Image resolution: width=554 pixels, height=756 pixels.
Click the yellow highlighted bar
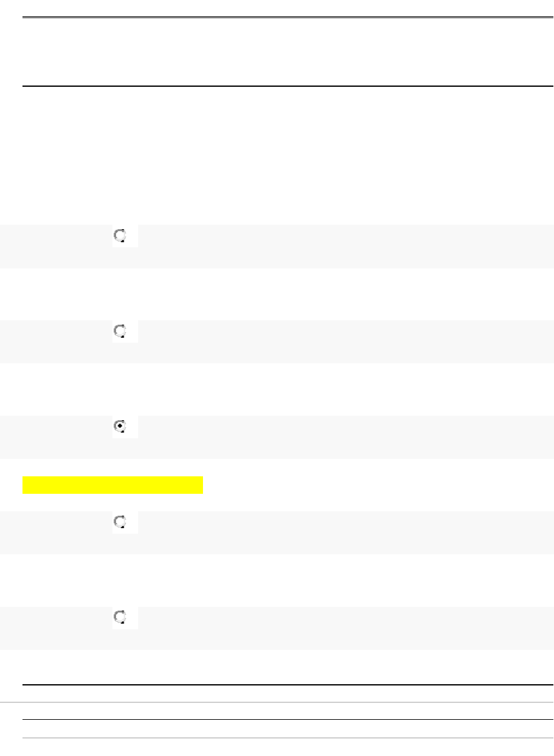pos(113,485)
